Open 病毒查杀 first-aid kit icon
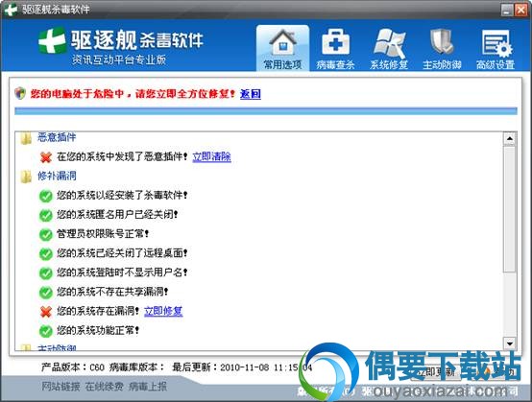This screenshot has height=402, width=532. [335, 42]
